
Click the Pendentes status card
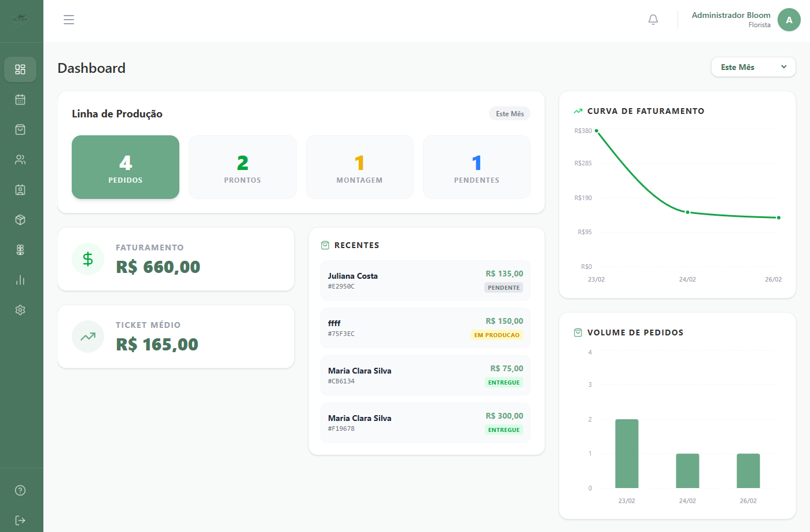[476, 167]
